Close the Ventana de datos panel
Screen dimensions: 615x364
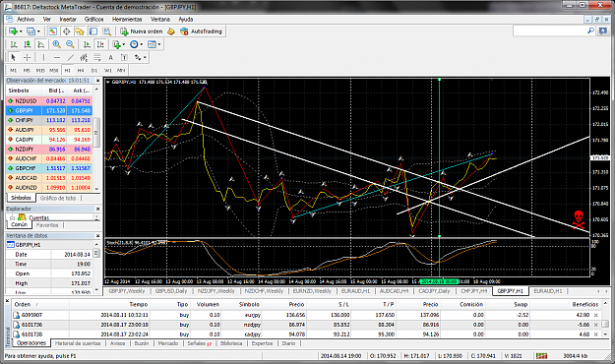[97, 236]
